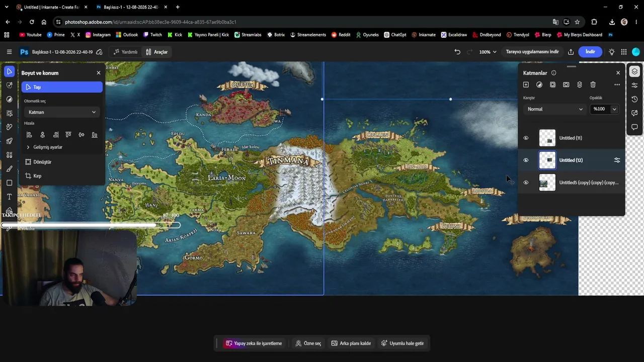Open Twitch bookmark
Viewport: 644px width, 362px height.
pyautogui.click(x=152, y=35)
